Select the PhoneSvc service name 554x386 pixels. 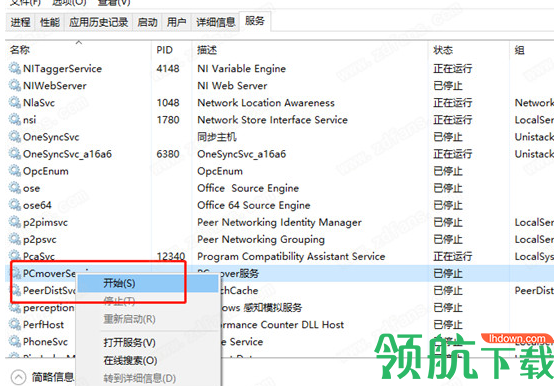point(45,342)
